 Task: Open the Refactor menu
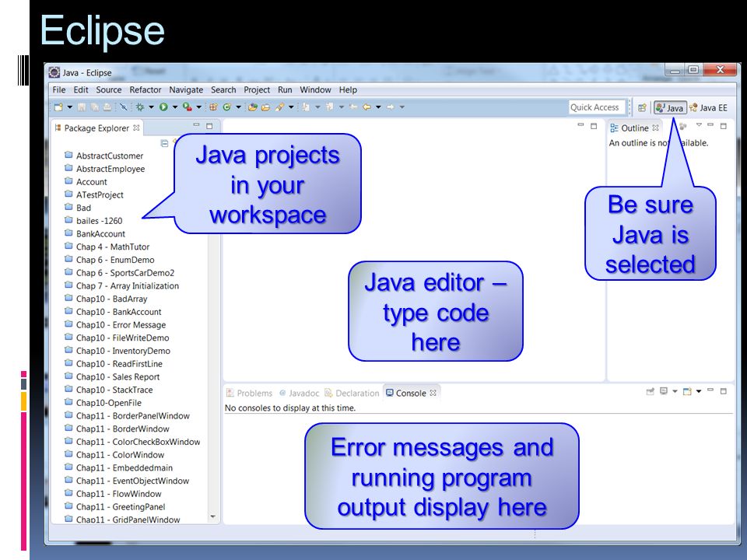[x=146, y=89]
